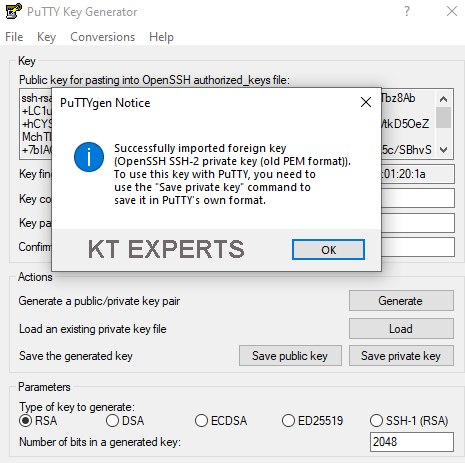The width and height of the screenshot is (465, 463).
Task: Click the public key scrollbar thumb
Action: [443, 117]
